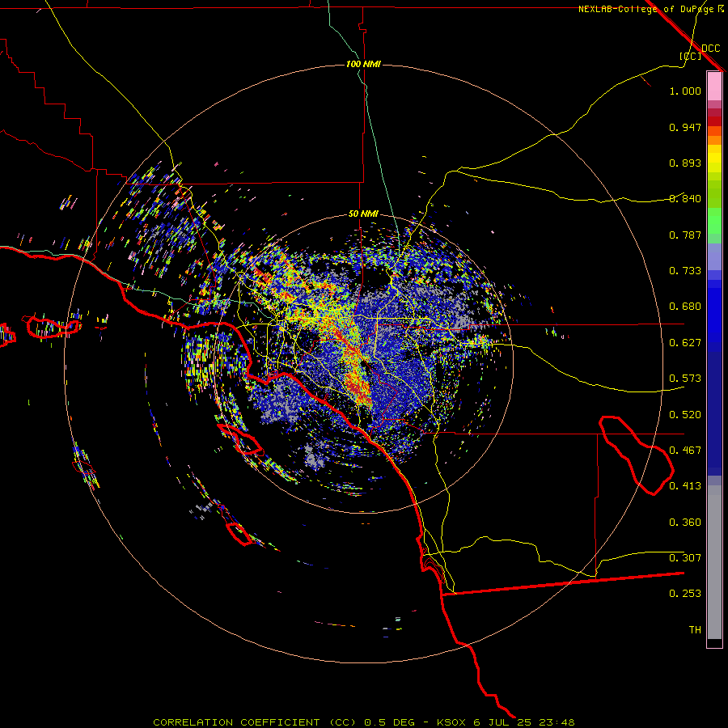
Task: Click the NEXLAB-College of DuPage header text
Action: tap(645, 9)
